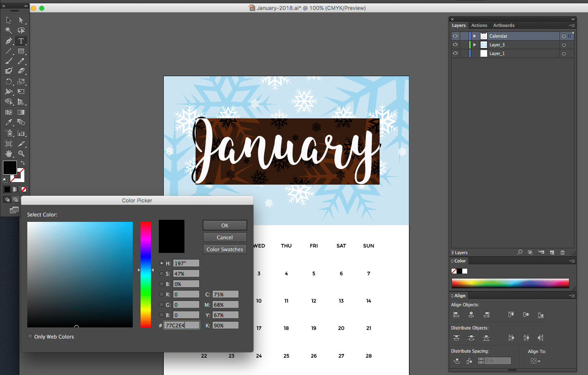Switch to the Actions tab
Viewport: 588px width, 375px height.
[x=479, y=25]
